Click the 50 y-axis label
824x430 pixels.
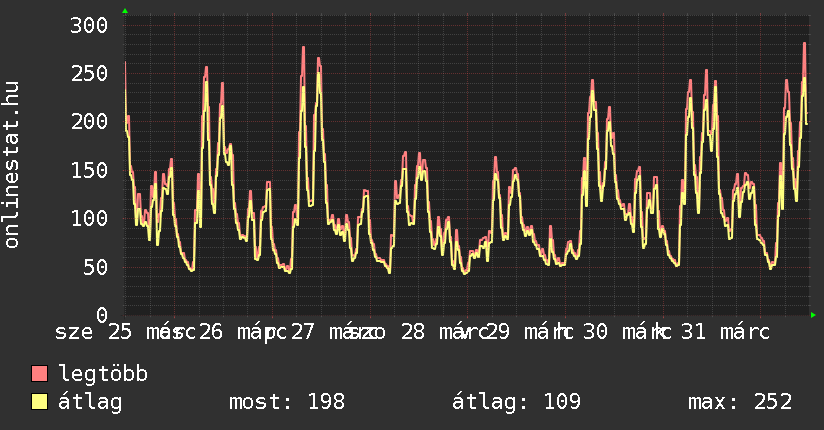(94, 267)
